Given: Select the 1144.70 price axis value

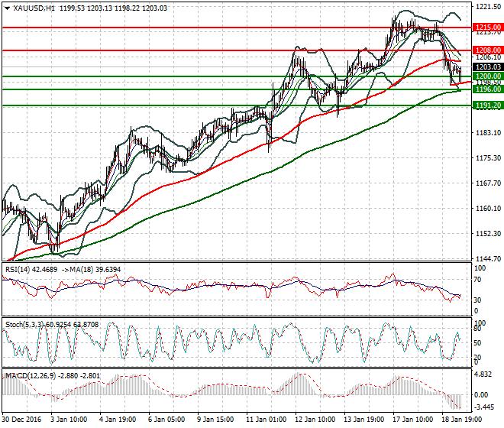Looking at the screenshot, I should 488,258.
